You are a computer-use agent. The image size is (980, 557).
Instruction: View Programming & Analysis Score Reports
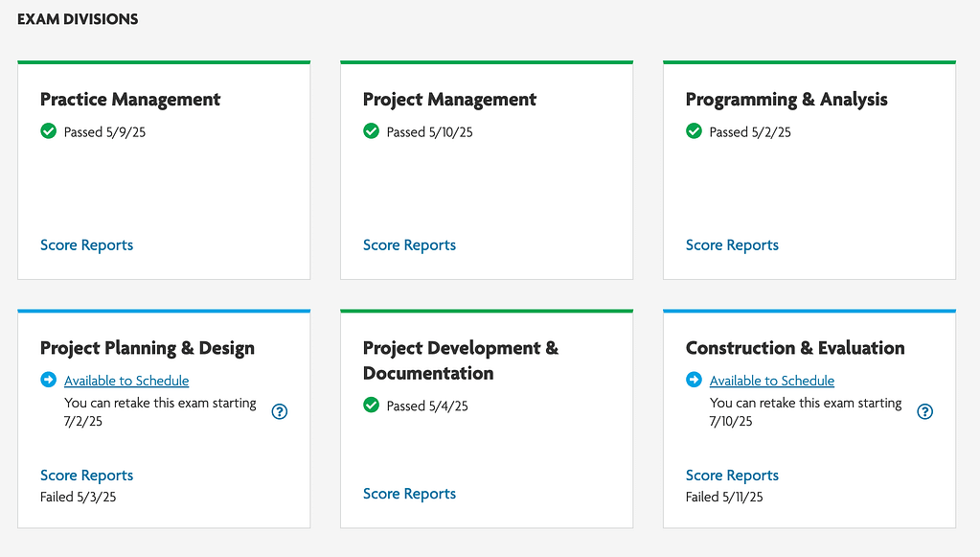tap(732, 245)
